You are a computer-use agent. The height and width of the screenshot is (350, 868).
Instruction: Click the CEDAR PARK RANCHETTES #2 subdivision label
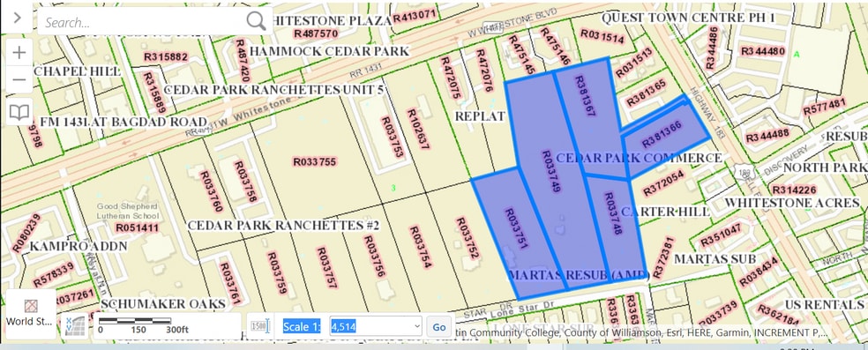click(283, 226)
